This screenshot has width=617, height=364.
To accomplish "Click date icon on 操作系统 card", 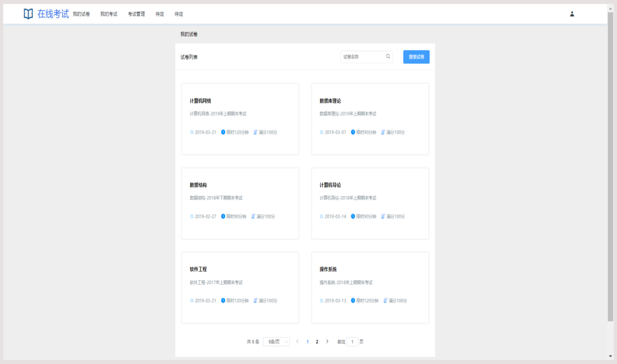I will tap(322, 301).
